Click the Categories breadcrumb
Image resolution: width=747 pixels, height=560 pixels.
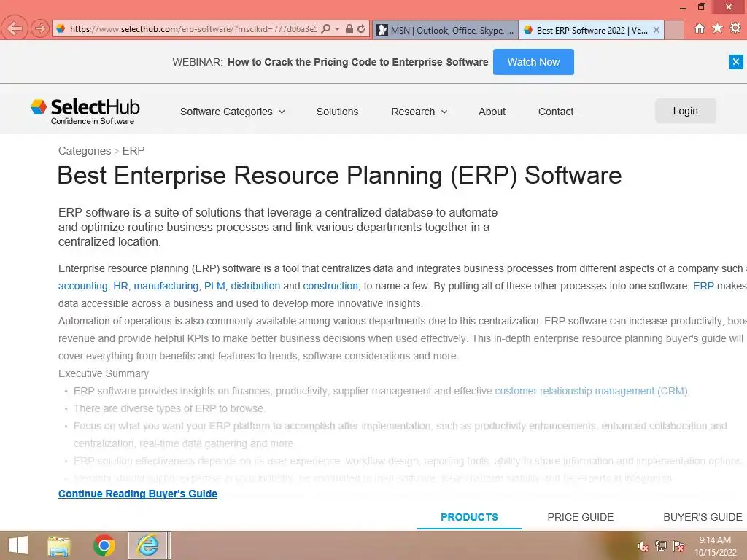[85, 150]
